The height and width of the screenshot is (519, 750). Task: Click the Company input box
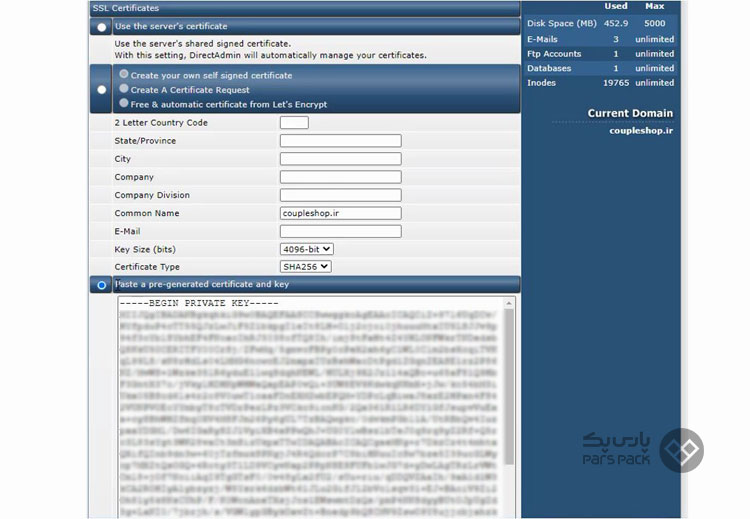pos(341,177)
